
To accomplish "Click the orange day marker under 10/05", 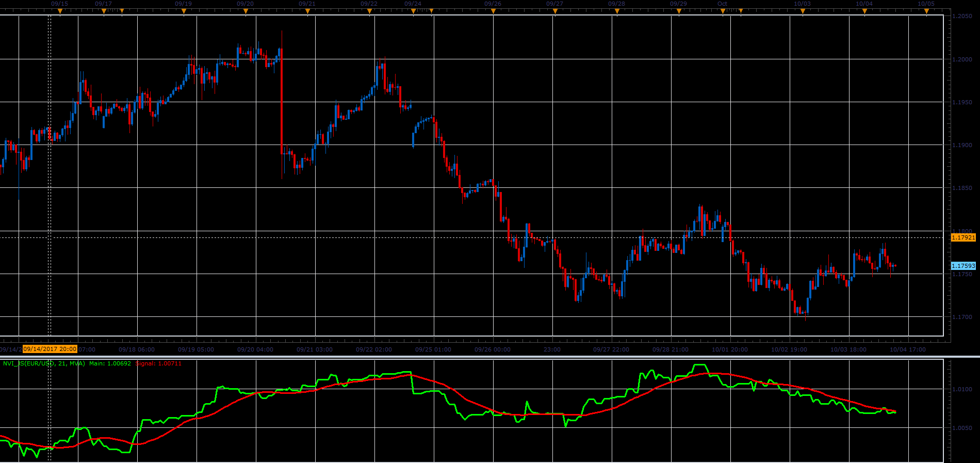I will 926,11.
